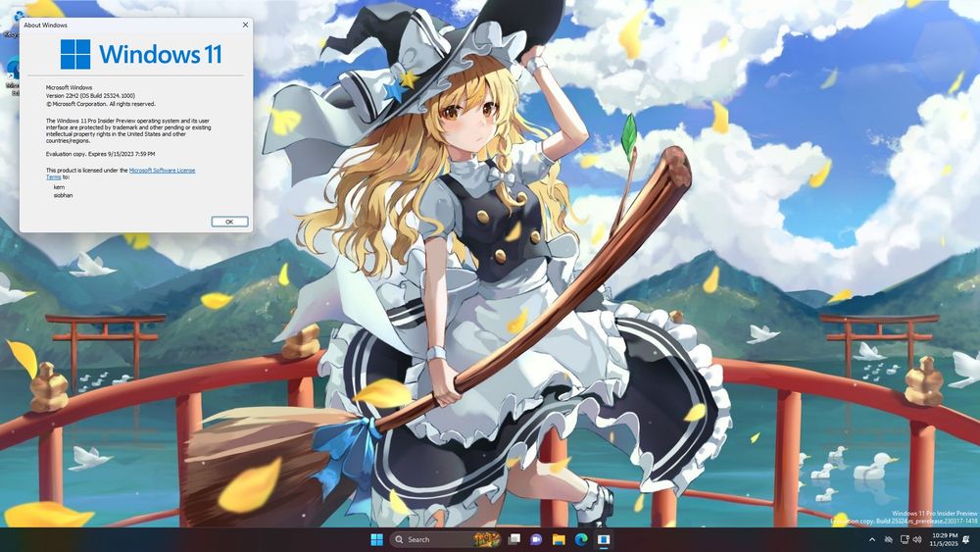Click the 'Version 22H2 (OS Build 25324.1000)' text
The height and width of the screenshot is (552, 980).
[90, 96]
